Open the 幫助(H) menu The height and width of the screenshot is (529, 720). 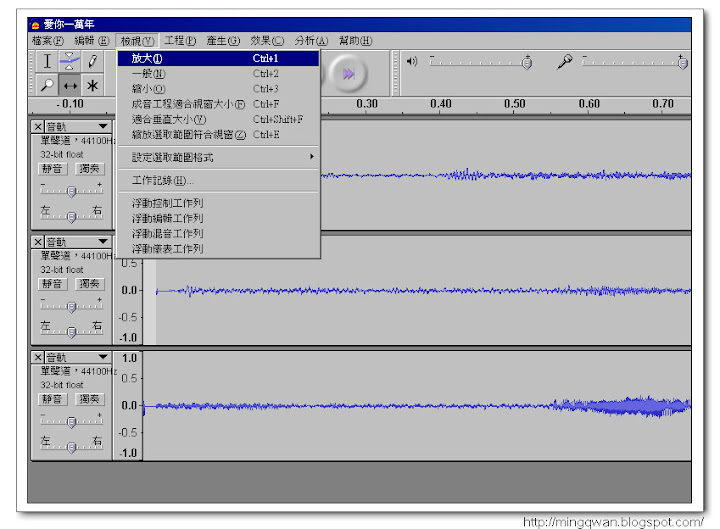coord(355,41)
